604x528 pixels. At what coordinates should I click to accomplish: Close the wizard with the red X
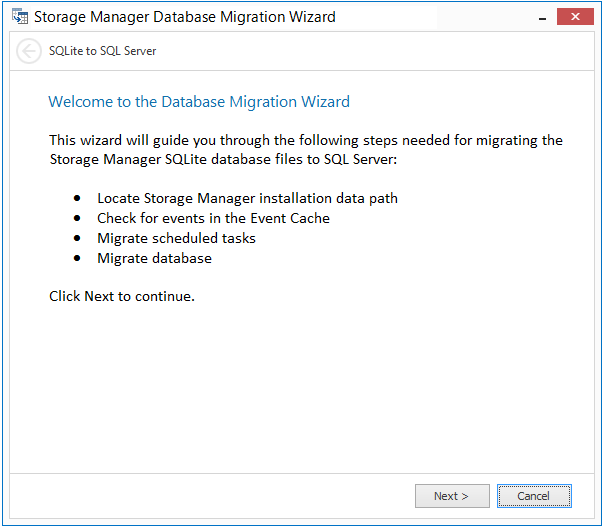pos(575,17)
